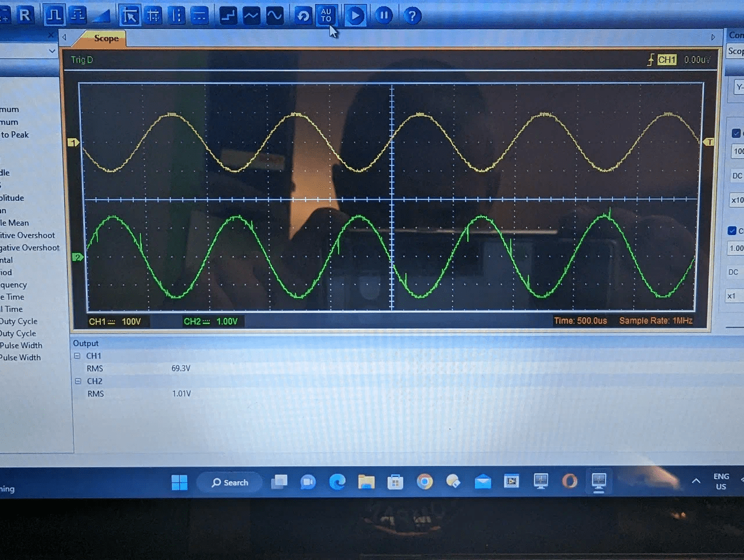Switch to the Scope tab

(x=106, y=38)
